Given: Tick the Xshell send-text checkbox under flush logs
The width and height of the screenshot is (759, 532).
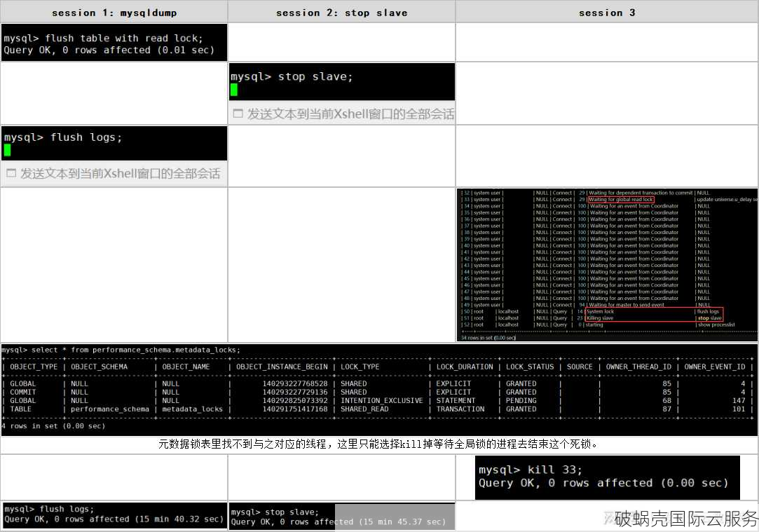Looking at the screenshot, I should [11, 173].
